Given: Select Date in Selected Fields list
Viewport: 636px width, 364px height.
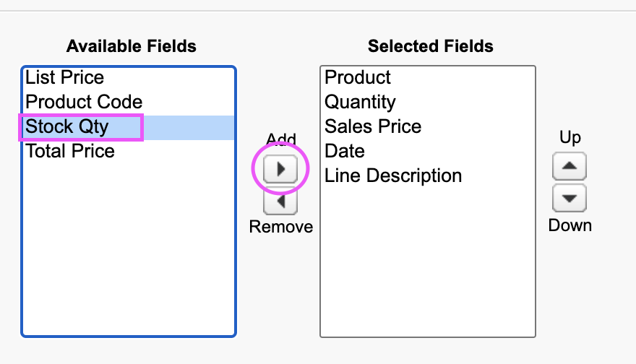Looking at the screenshot, I should click(x=345, y=151).
